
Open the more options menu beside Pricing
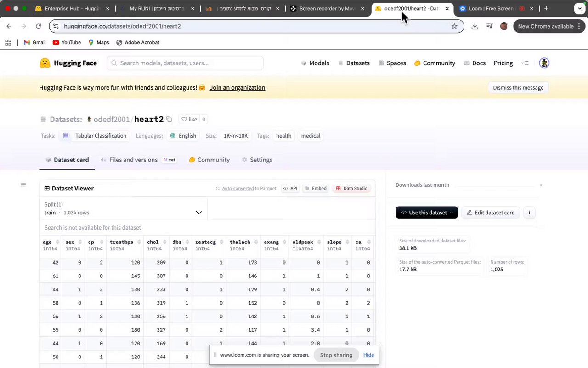coord(525,63)
